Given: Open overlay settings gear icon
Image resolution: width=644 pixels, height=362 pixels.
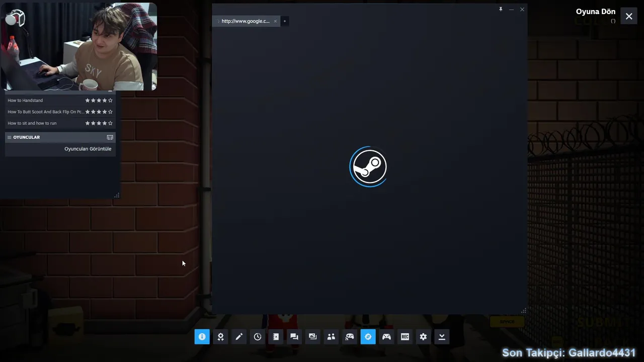Looking at the screenshot, I should coord(423,337).
